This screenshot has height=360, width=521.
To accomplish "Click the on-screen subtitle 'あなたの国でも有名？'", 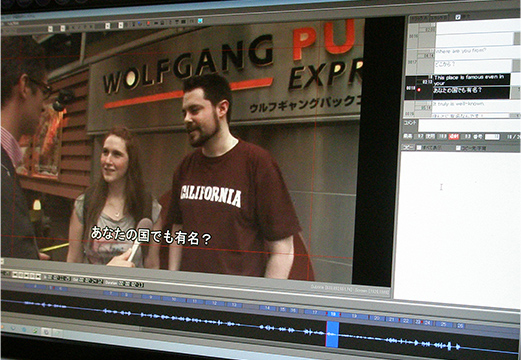I will tap(151, 236).
